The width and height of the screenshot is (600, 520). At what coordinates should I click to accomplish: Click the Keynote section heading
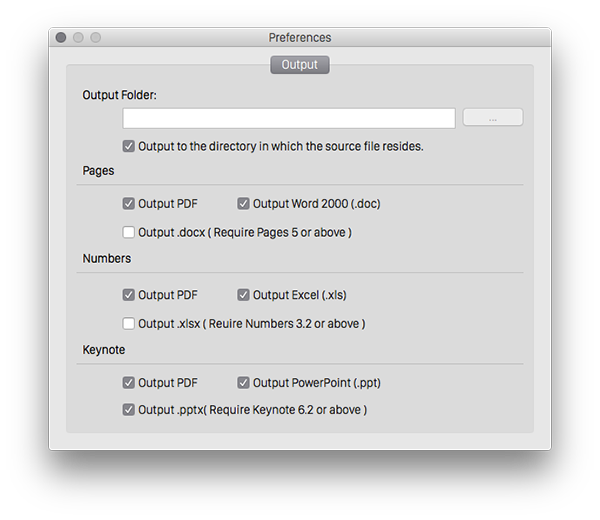pos(104,350)
